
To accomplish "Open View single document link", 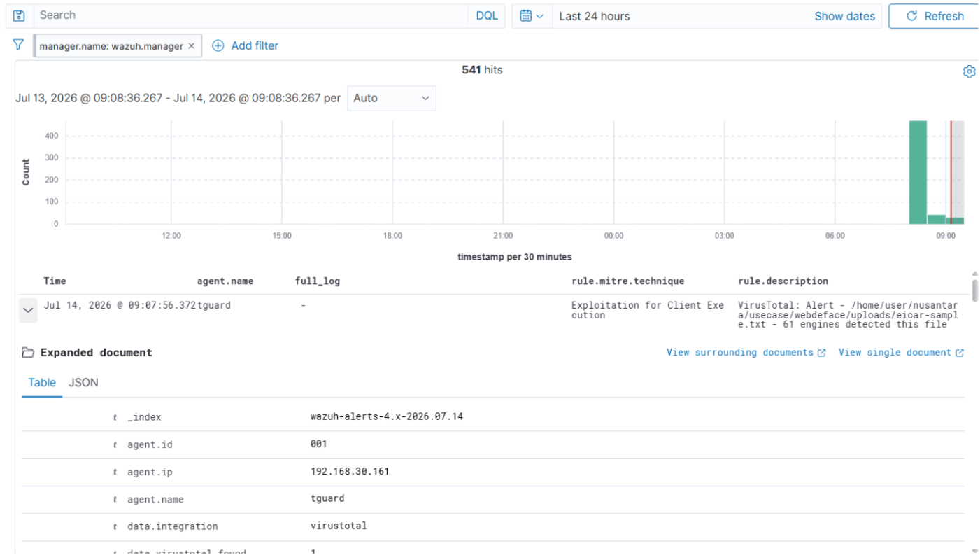I will point(901,353).
